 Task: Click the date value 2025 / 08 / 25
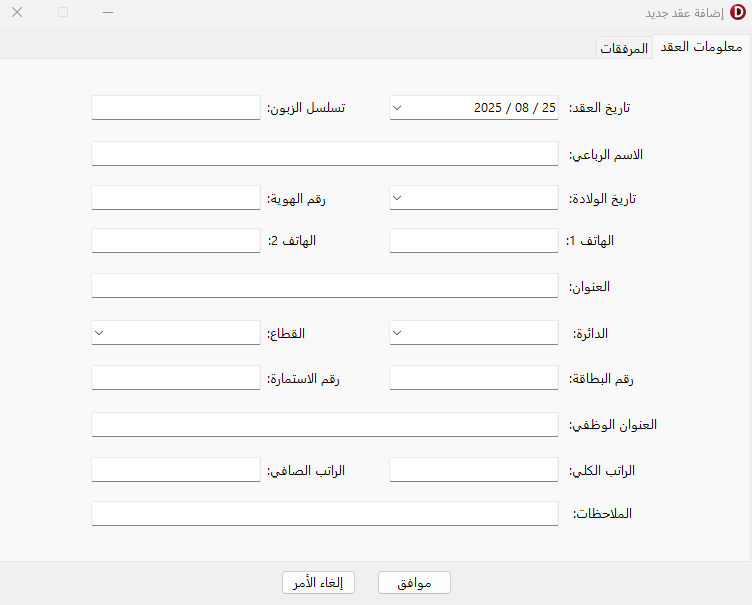[515, 108]
